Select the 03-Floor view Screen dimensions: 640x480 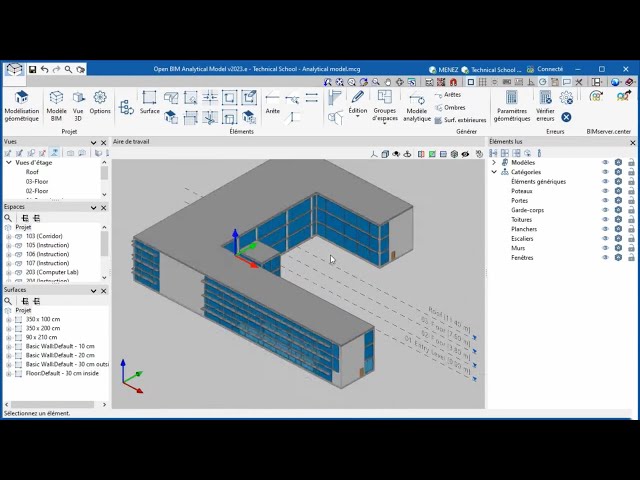coord(37,181)
